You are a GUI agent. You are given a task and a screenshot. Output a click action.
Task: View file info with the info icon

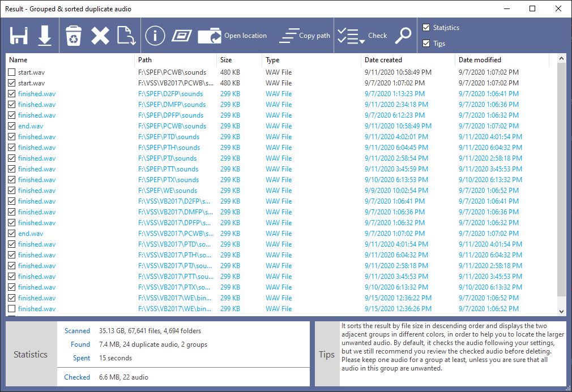click(154, 35)
